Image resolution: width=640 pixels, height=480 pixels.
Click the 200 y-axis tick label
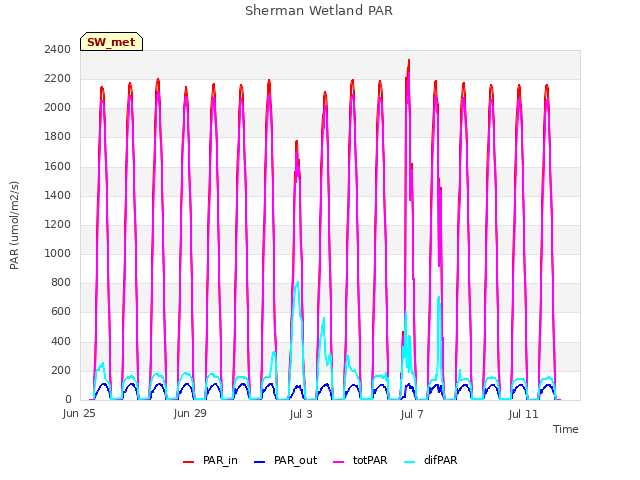point(61,370)
